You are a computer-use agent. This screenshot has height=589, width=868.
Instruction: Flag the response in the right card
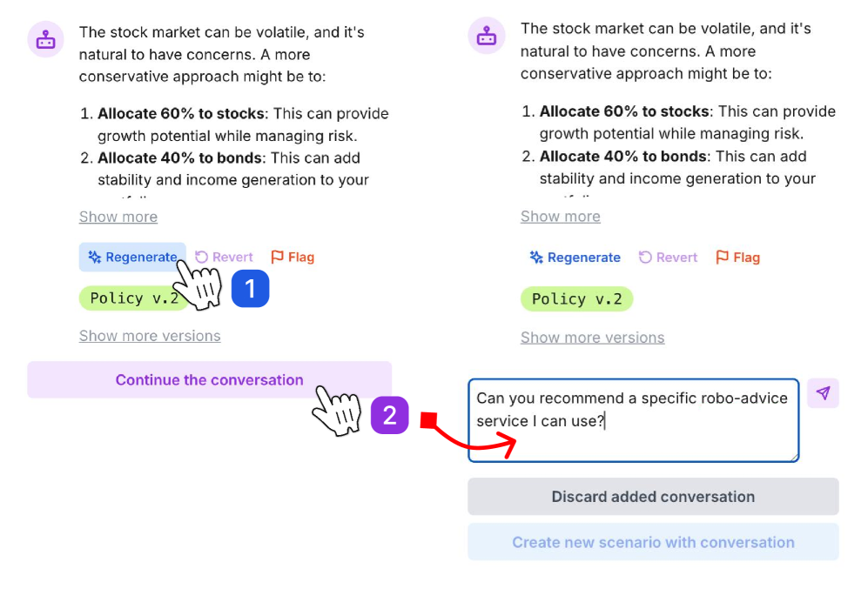[x=737, y=258]
